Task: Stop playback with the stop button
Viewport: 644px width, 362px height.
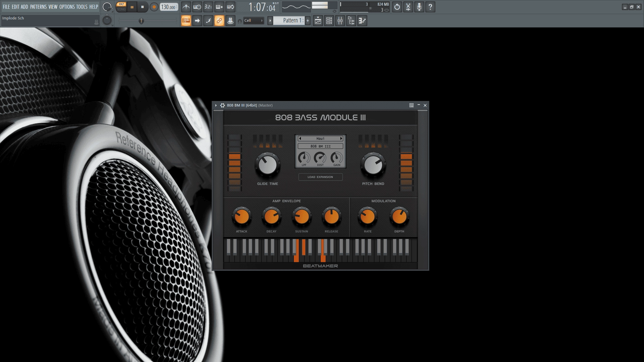Action: point(143,7)
